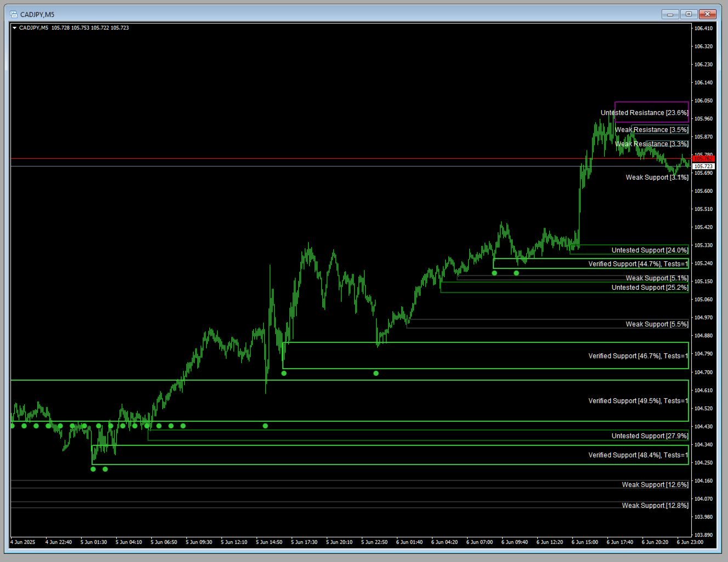Select the Verified Support [49.5%], Tests=1 zone
The width and height of the screenshot is (728, 562).
click(x=638, y=400)
